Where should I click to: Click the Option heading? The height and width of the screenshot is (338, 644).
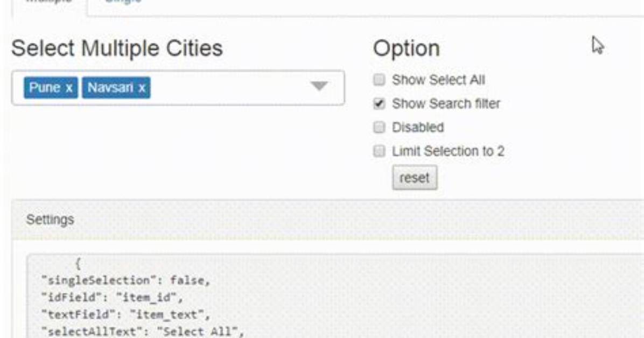pyautogui.click(x=406, y=48)
